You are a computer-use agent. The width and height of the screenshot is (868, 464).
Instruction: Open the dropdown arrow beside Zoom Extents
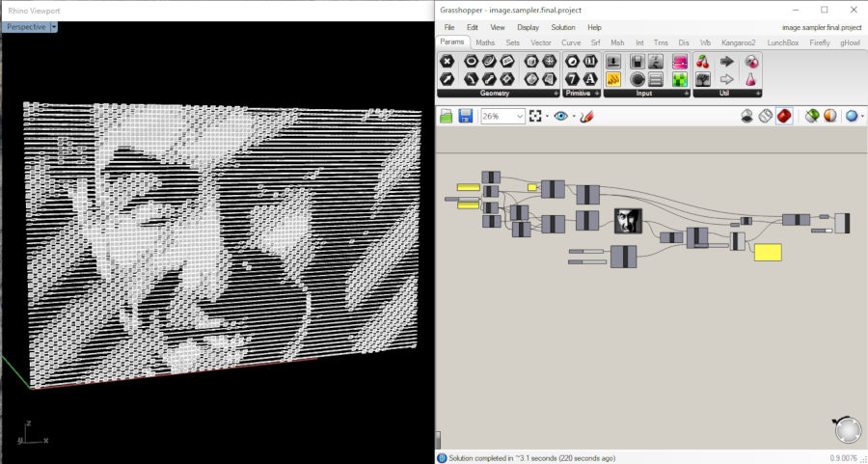[547, 117]
